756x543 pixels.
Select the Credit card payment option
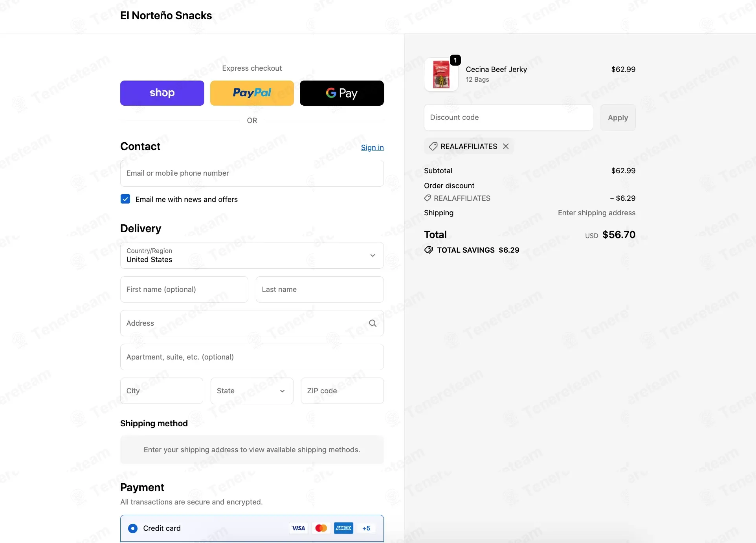[x=133, y=528]
